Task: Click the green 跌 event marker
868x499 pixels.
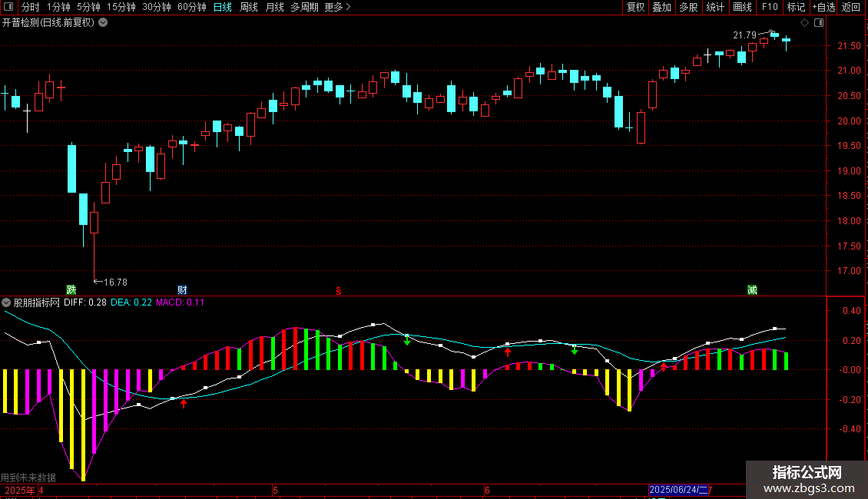Action: pos(71,290)
